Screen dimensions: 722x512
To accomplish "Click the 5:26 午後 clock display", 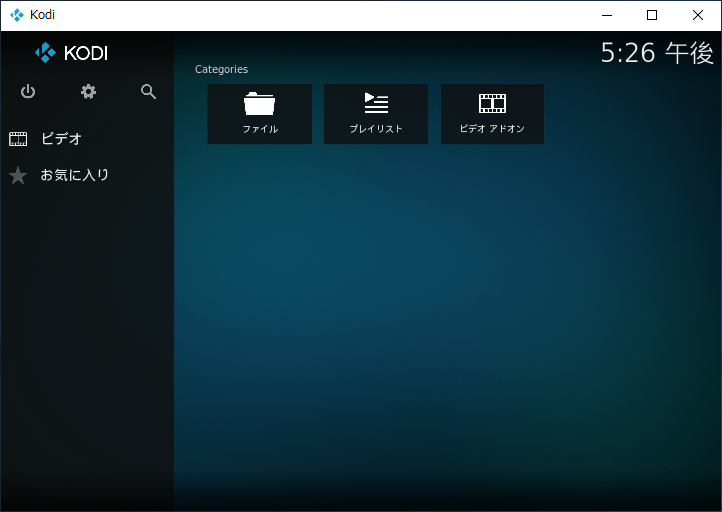I will (656, 53).
